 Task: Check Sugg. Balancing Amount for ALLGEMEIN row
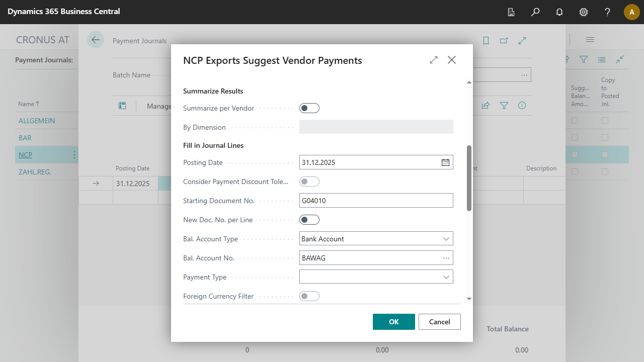pos(575,121)
